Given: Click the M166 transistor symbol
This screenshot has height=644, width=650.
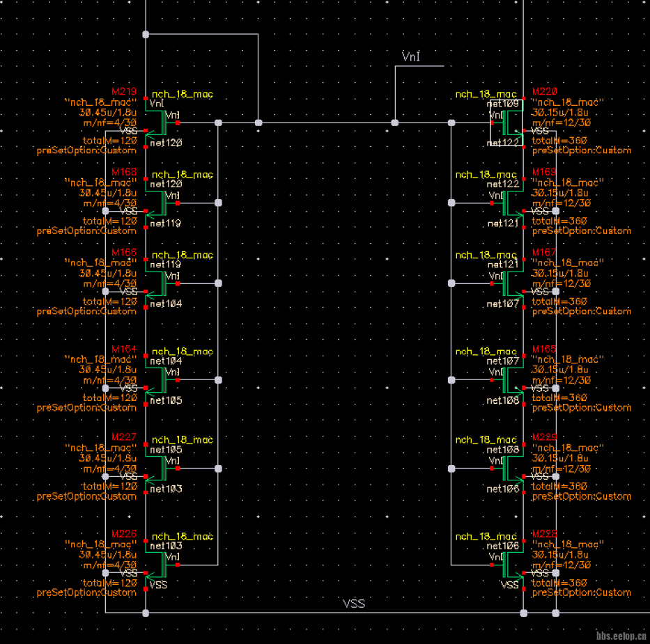Looking at the screenshot, I should 159,284.
